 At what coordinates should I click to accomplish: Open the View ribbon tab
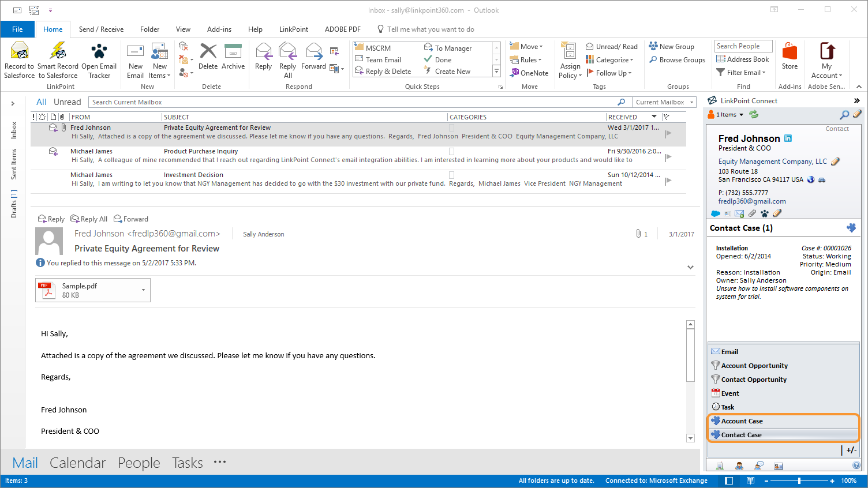click(183, 29)
